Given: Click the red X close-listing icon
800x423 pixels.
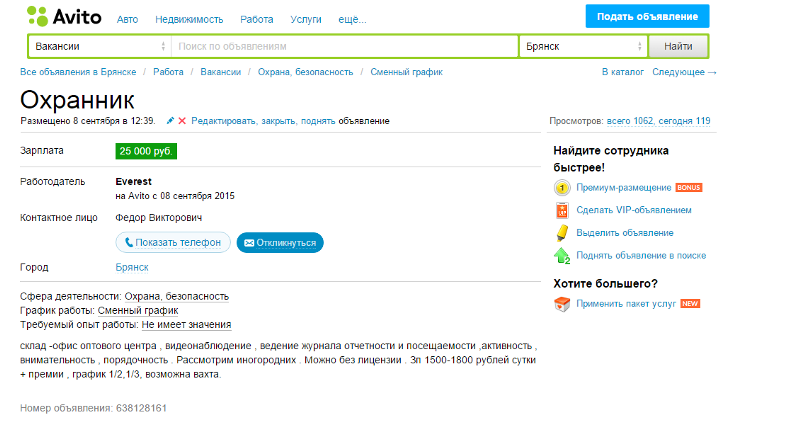Looking at the screenshot, I should tap(182, 121).
